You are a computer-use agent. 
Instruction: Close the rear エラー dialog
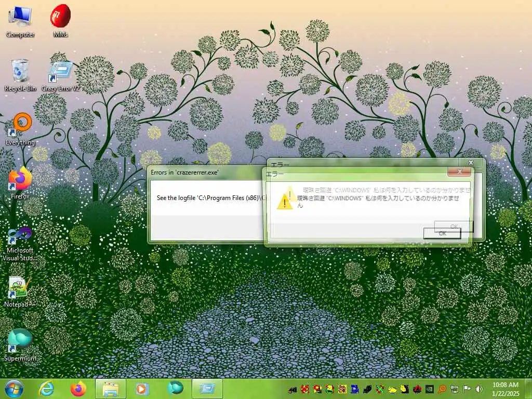pos(471,163)
